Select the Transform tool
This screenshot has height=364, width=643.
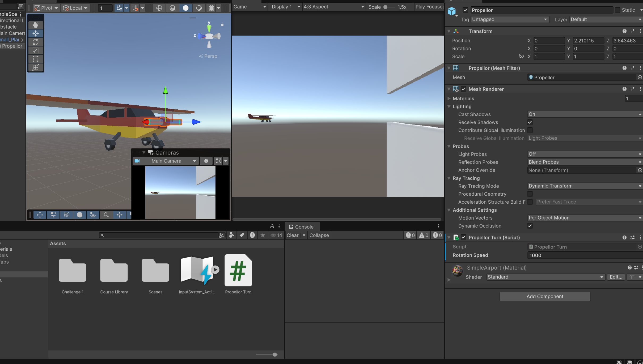[36, 67]
